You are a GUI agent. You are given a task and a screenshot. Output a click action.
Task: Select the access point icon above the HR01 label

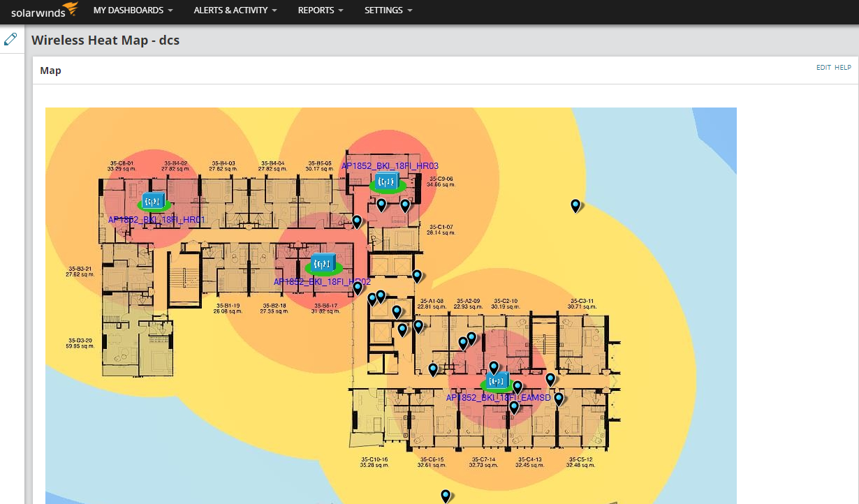153,202
